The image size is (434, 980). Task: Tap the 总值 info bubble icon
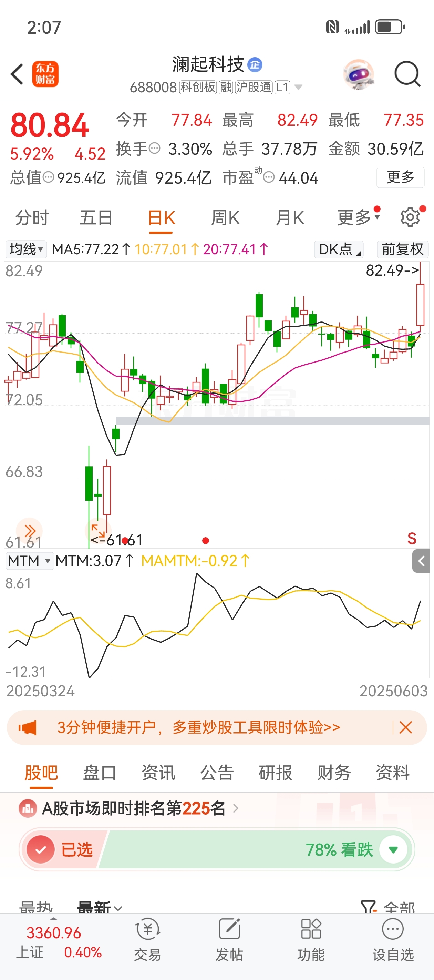click(48, 177)
